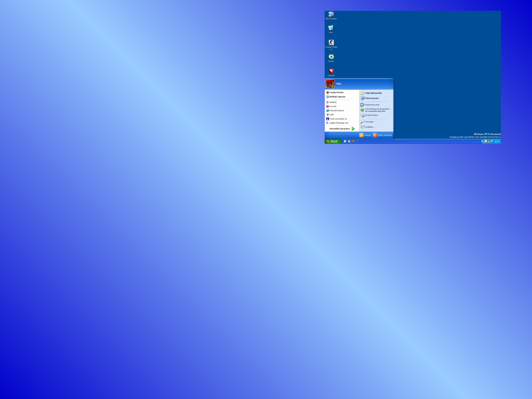
Task: Start Konnekt from the Start menu list
Action: [331, 106]
